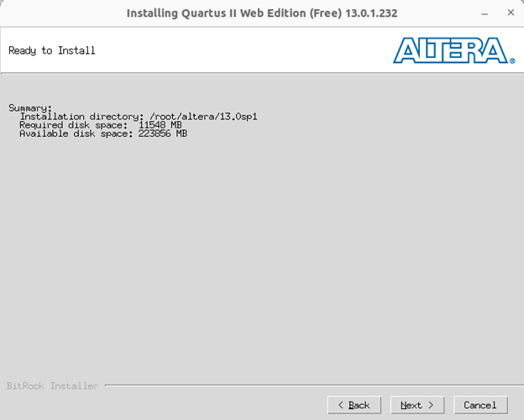This screenshot has width=524, height=420.
Task: Click the Next button to begin installation
Action: [x=417, y=405]
